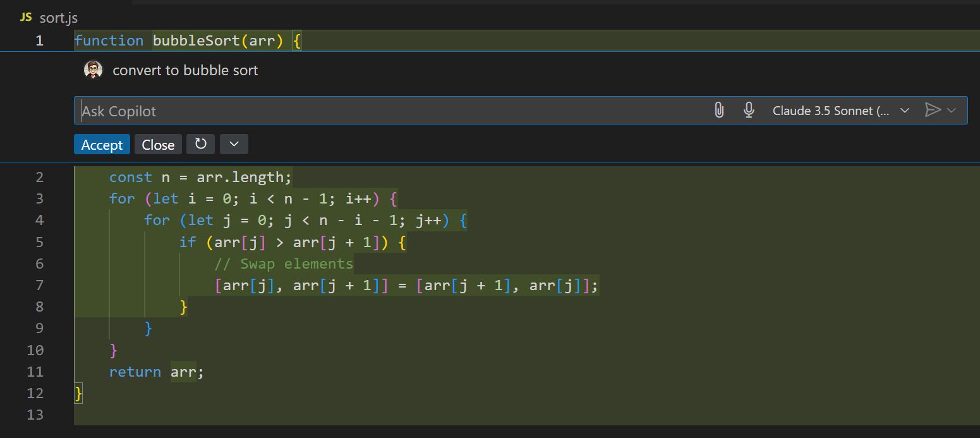Click the array swap statement on line 7
This screenshot has height=438, width=980.
[x=406, y=286]
